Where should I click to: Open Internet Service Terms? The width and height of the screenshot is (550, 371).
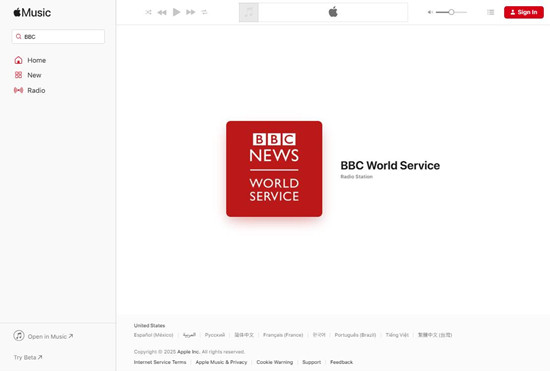160,362
